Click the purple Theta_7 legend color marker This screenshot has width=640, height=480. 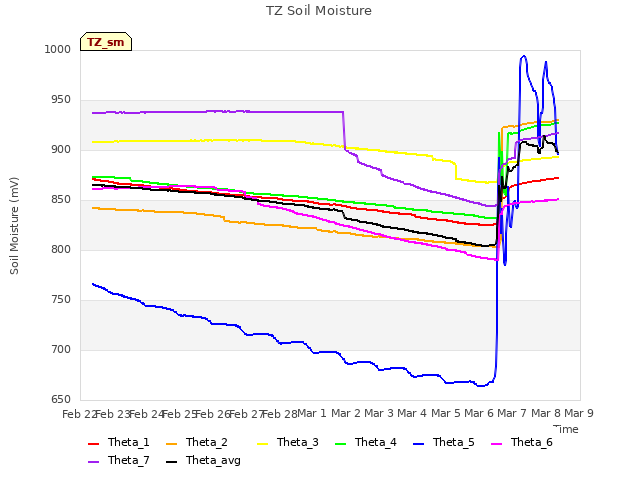point(93,462)
